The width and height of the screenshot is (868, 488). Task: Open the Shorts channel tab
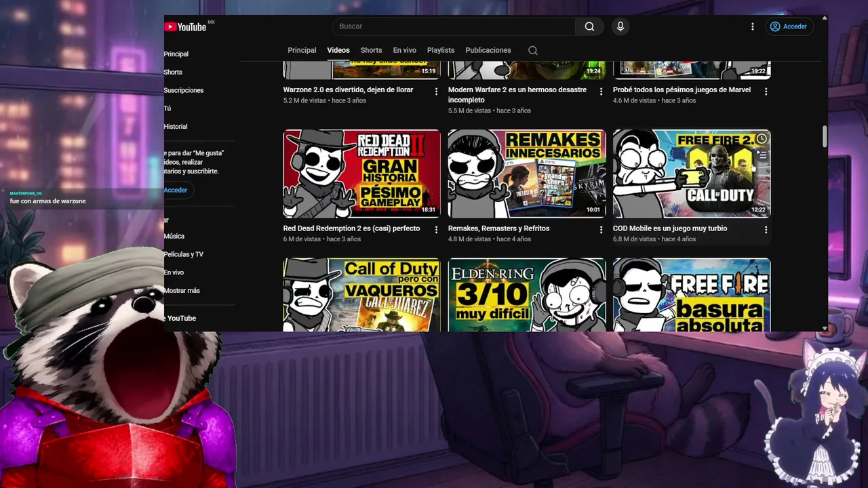click(371, 50)
